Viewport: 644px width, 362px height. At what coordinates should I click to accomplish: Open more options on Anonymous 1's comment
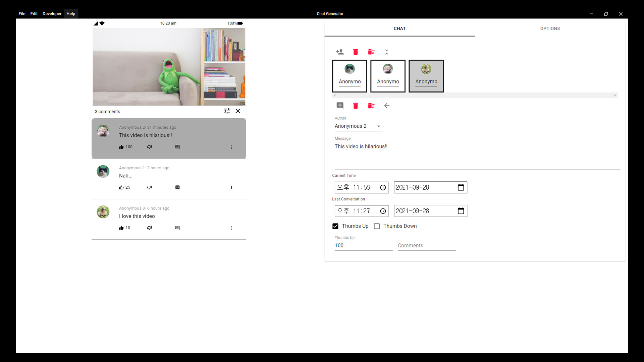coord(231,187)
